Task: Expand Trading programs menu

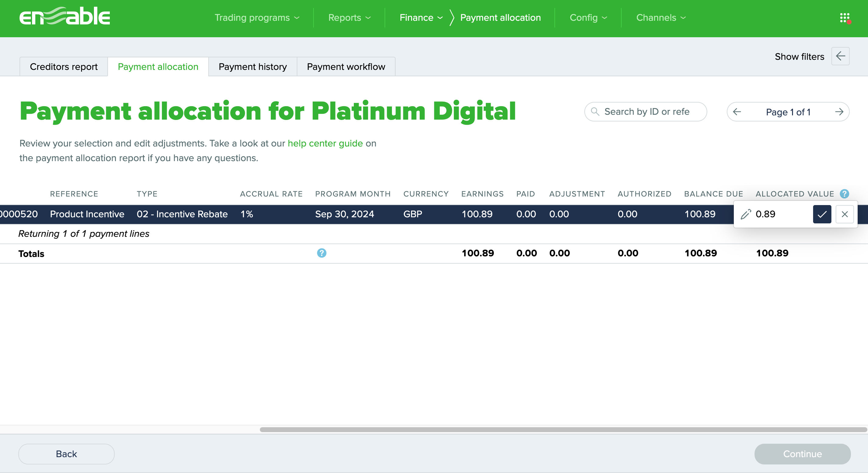Action: [x=257, y=17]
